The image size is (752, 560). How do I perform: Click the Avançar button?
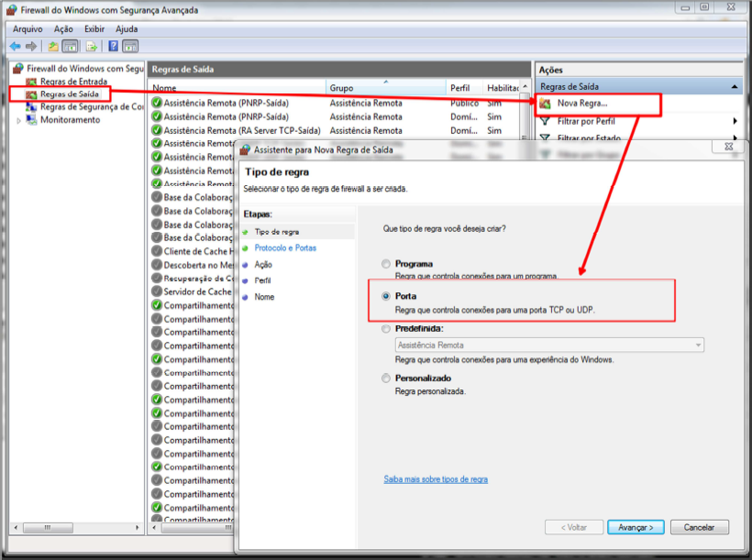pyautogui.click(x=636, y=527)
